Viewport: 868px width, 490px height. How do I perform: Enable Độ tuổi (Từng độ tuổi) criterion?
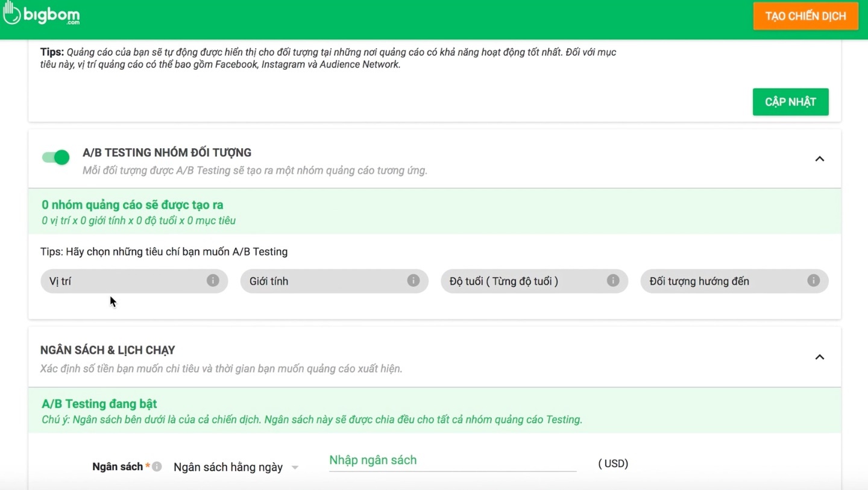(518, 281)
